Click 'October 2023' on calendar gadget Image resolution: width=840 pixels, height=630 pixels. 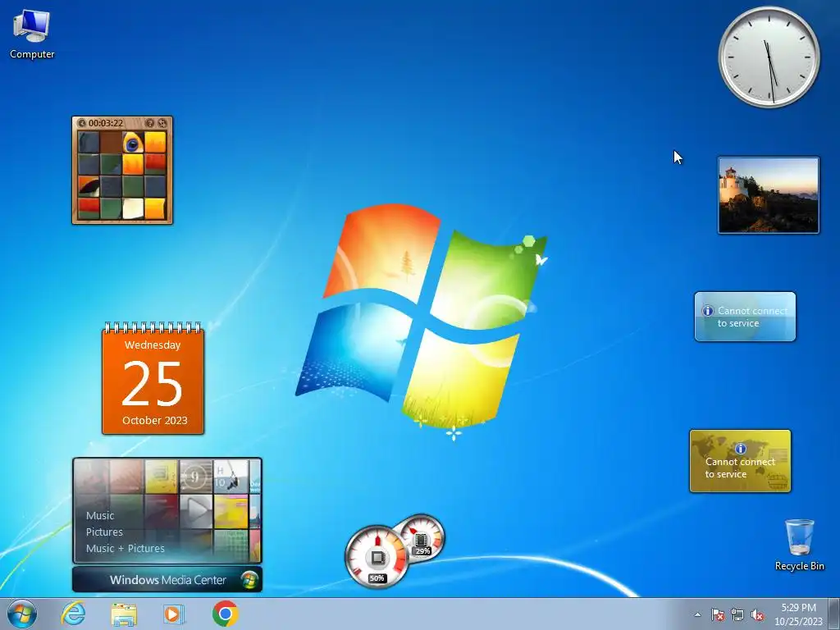pyautogui.click(x=155, y=421)
